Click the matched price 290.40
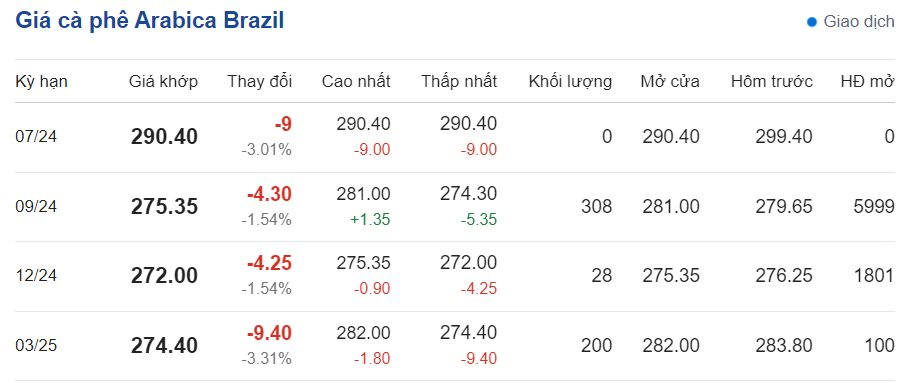Image resolution: width=909 pixels, height=386 pixels. coord(164,137)
